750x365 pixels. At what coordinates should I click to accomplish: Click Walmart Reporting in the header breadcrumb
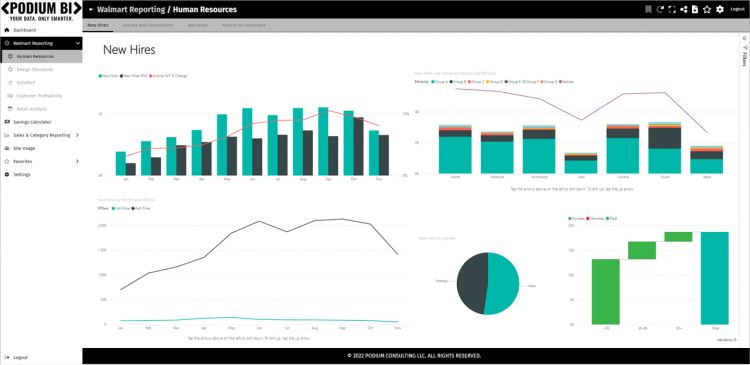click(x=130, y=10)
